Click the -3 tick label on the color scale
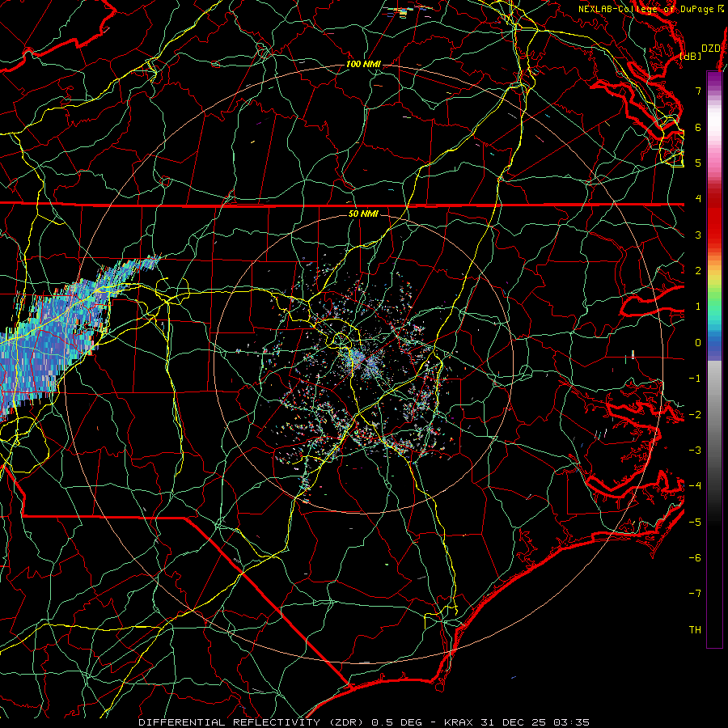The width and height of the screenshot is (728, 728). pyautogui.click(x=695, y=451)
